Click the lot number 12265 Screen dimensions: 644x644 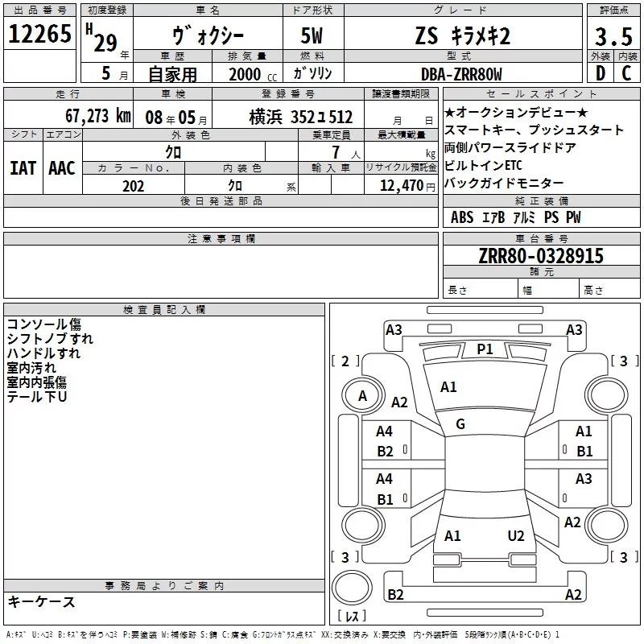(x=39, y=33)
